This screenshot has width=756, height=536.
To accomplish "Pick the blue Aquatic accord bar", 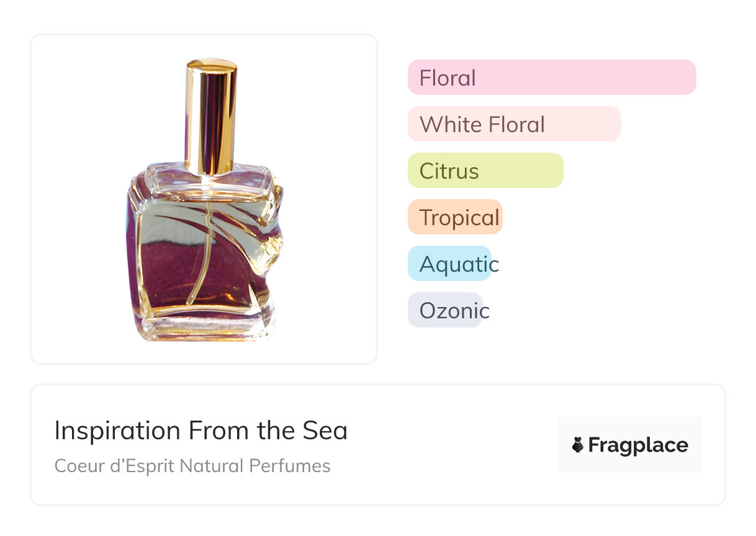I will click(449, 264).
